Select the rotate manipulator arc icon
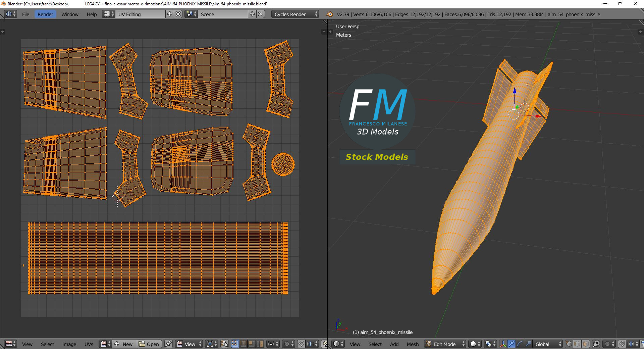644x349 pixels. [x=520, y=344]
